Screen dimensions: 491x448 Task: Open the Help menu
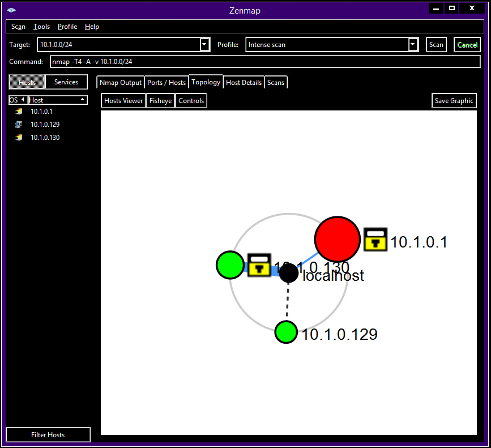pyautogui.click(x=92, y=27)
